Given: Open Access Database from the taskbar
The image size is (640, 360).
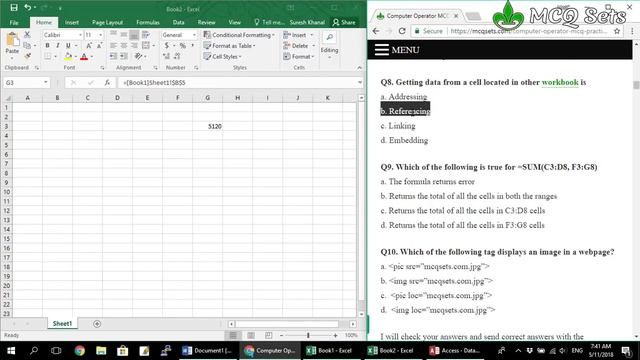Looking at the screenshot, I should point(455,350).
